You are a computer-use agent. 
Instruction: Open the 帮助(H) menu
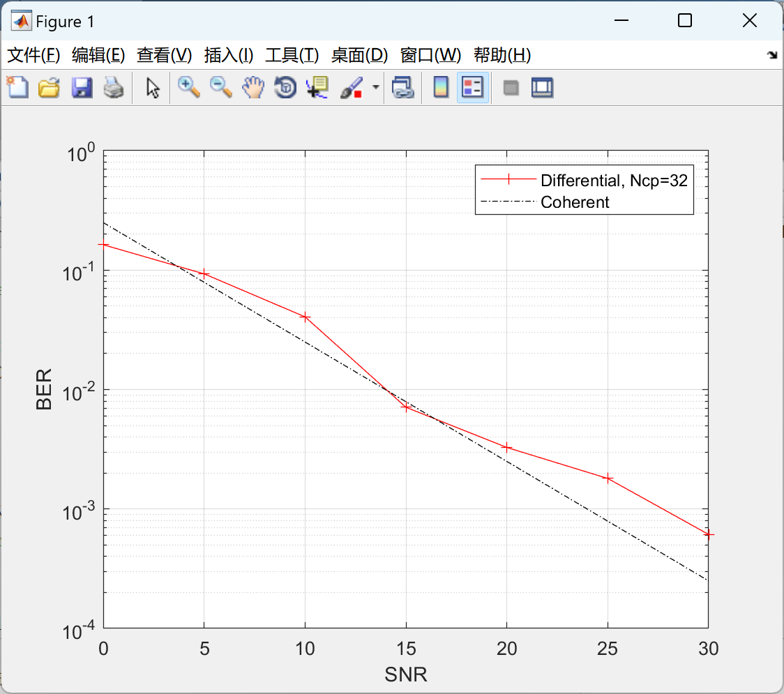pos(502,55)
